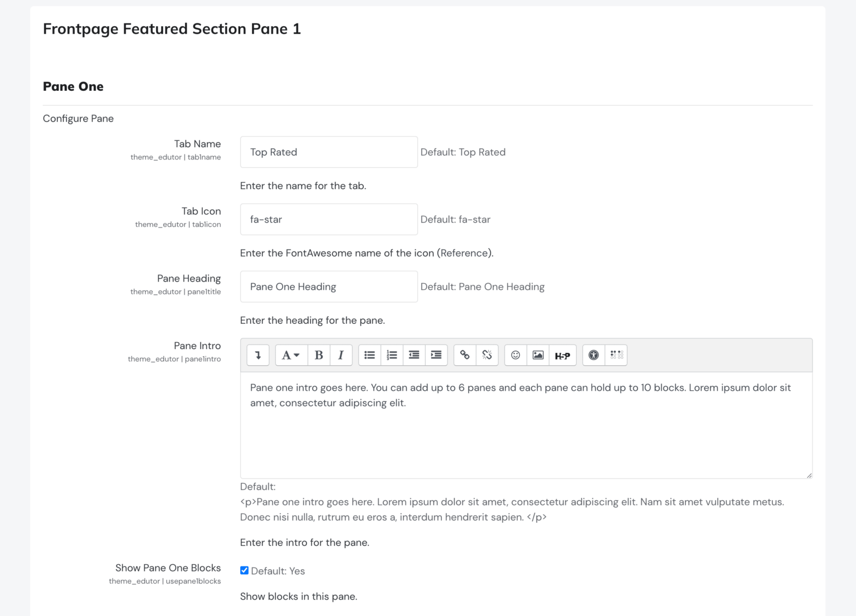Click inside the Tab Name input field
856x616 pixels.
point(328,152)
